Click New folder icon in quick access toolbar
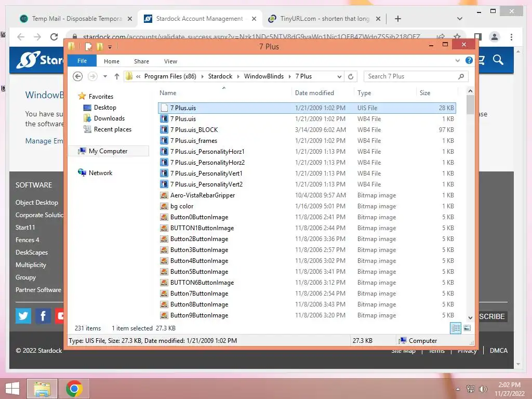Image resolution: width=532 pixels, height=399 pixels. click(x=99, y=46)
